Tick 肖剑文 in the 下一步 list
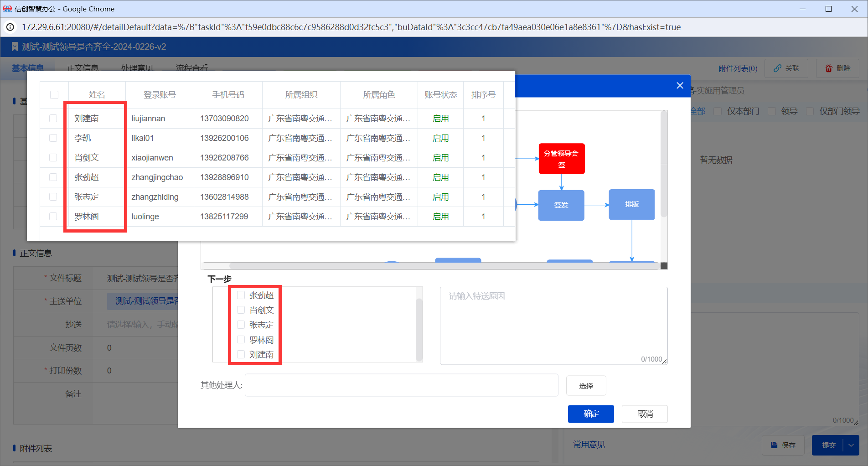868x466 pixels. 241,310
